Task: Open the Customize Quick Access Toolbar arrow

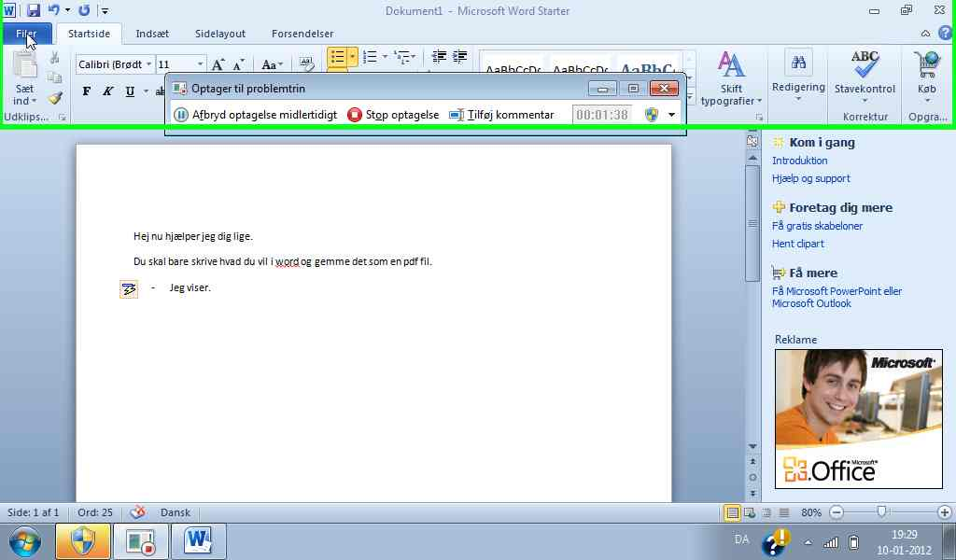Action: [105, 10]
